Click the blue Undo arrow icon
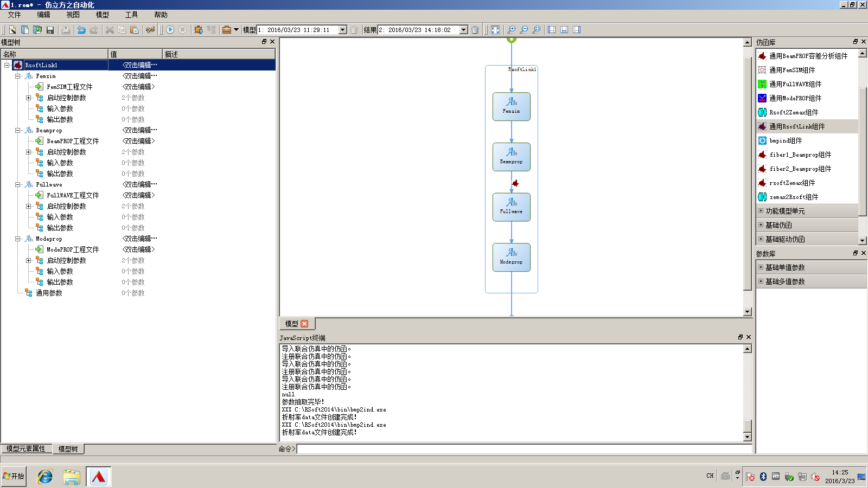This screenshot has height=488, width=868. coord(81,30)
